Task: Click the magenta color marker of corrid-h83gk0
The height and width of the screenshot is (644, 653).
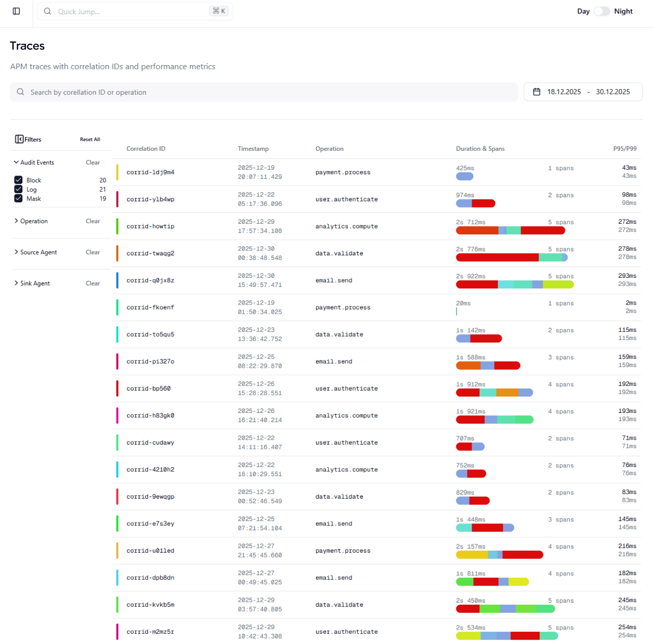Action: tap(117, 415)
